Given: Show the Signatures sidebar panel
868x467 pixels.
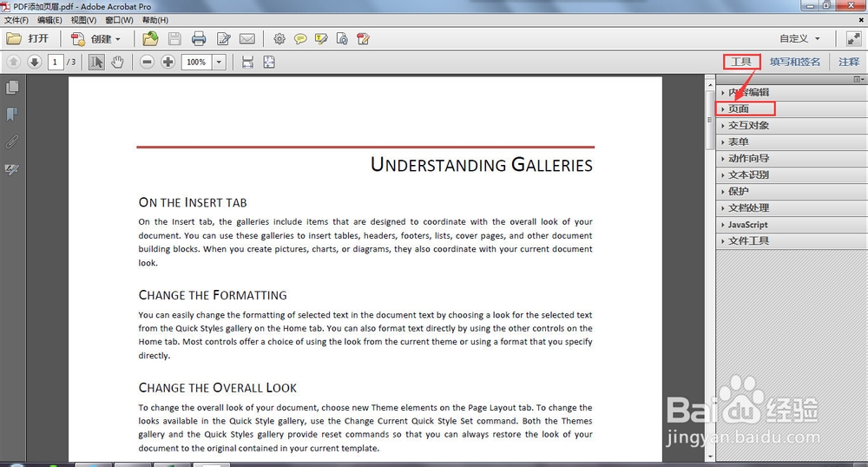Looking at the screenshot, I should click(12, 169).
